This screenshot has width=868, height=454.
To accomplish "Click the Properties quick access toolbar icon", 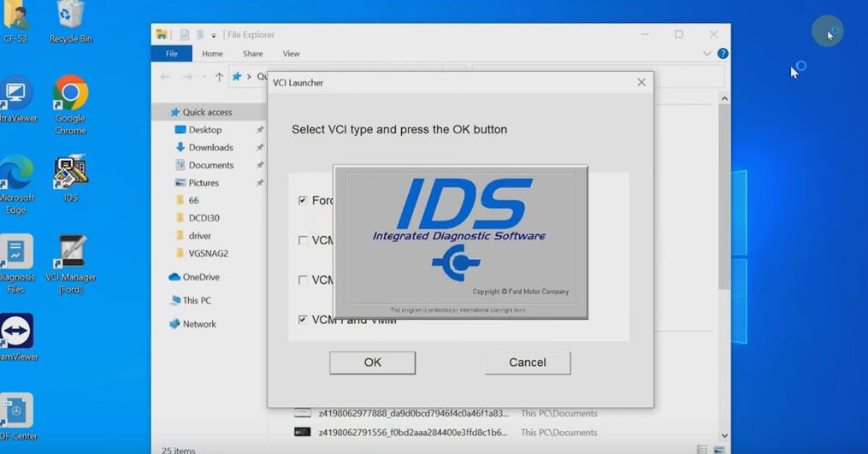I will click(x=185, y=34).
